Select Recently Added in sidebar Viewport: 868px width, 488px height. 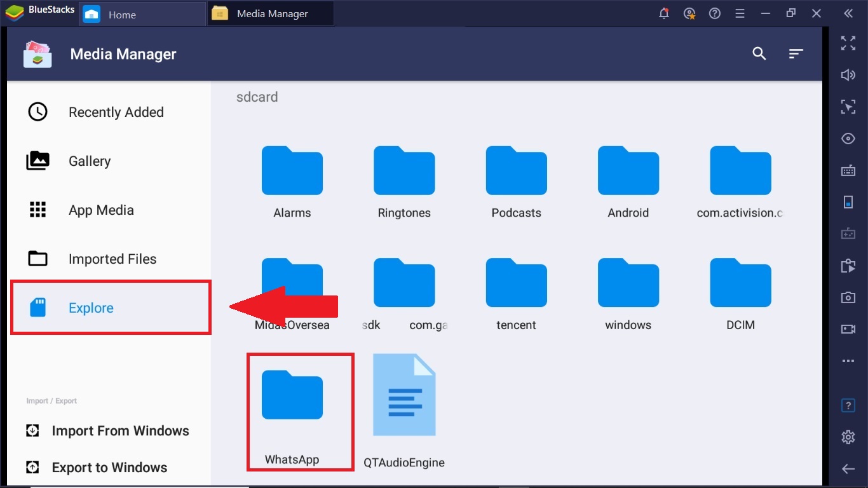click(x=109, y=112)
